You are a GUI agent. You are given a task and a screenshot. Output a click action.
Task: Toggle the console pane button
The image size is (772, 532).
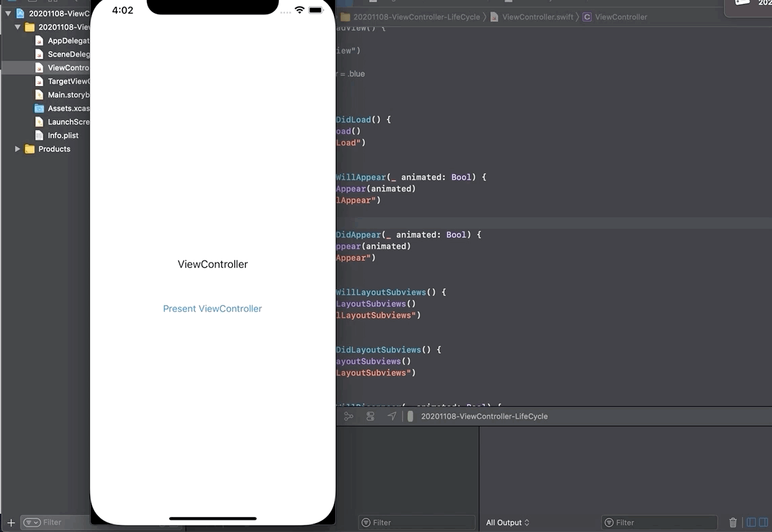763,523
